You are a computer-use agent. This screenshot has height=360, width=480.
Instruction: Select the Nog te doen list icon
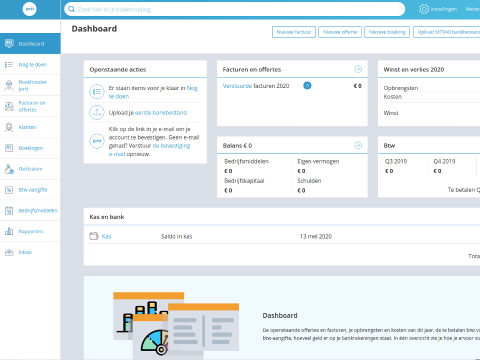click(9, 64)
